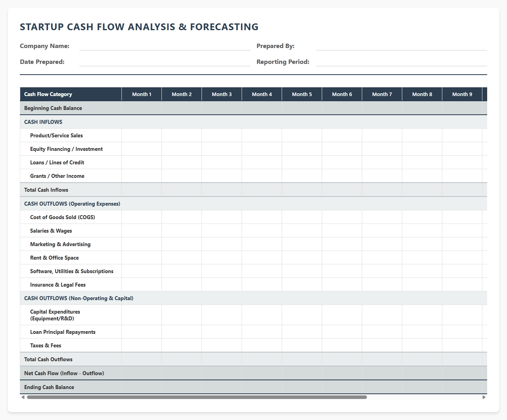Click Month 1 cell for Cost of Goods Sold
Screen dimensions: 507x420
(x=142, y=217)
